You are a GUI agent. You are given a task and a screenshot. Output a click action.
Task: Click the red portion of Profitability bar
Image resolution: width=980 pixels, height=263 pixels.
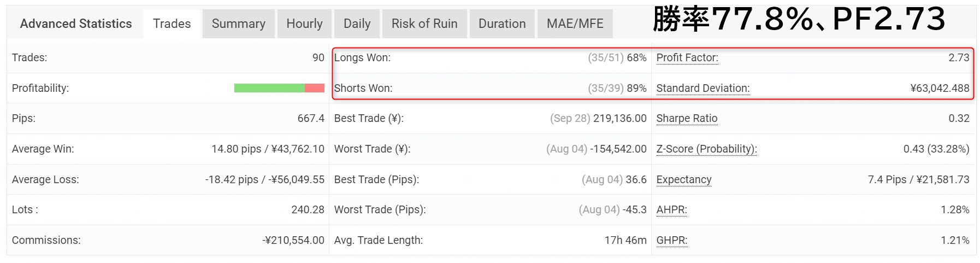click(x=315, y=88)
